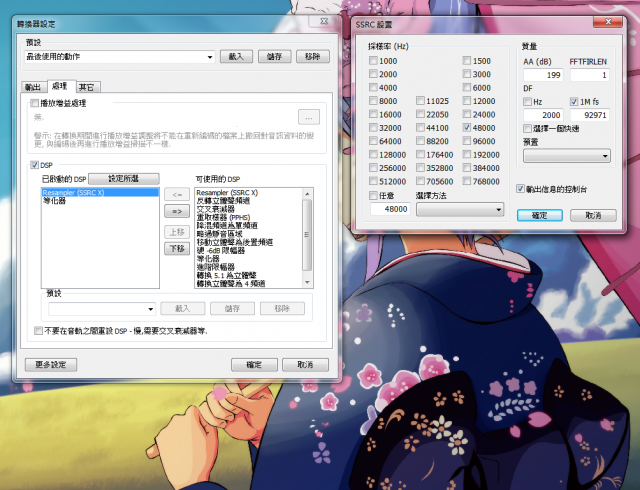This screenshot has height=490, width=640.
Task: Check the 1000 Hz sample rate box
Action: [373, 61]
